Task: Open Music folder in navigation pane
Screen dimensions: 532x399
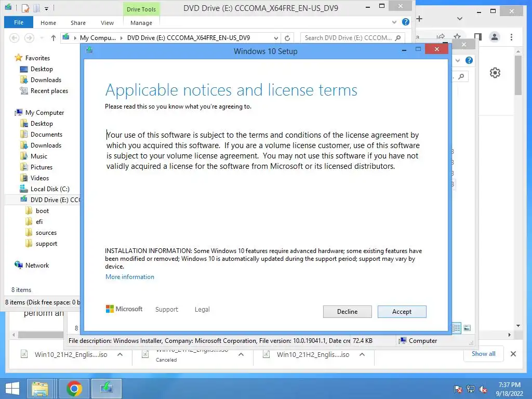Action: [x=38, y=156]
